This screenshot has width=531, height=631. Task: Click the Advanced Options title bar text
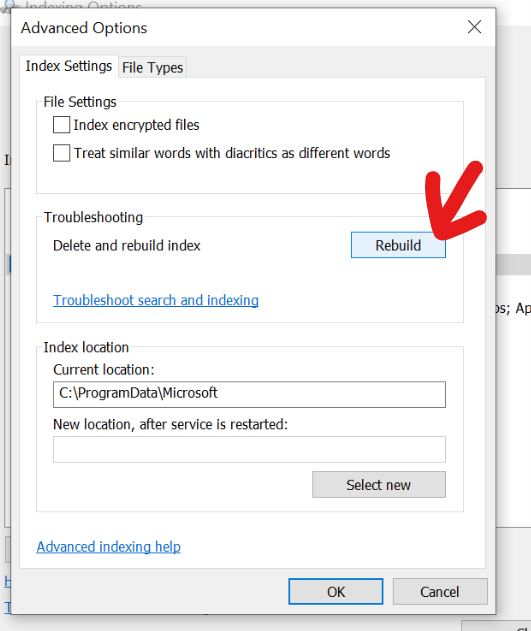pos(84,28)
